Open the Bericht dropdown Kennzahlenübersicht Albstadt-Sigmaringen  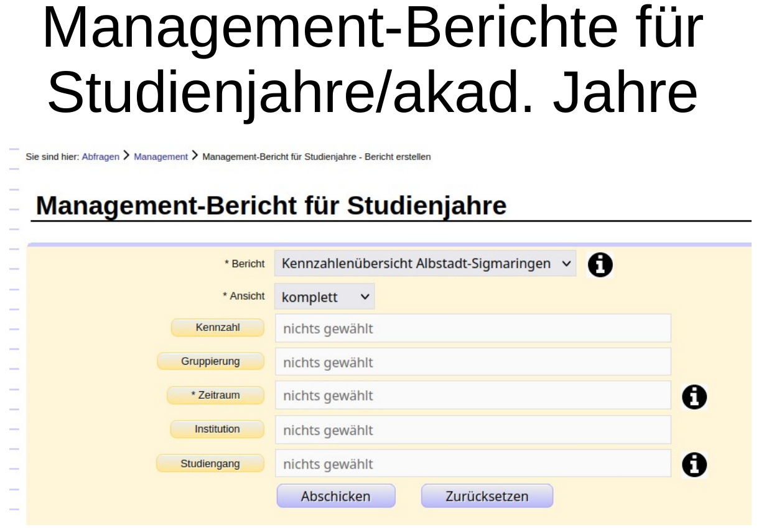point(426,263)
